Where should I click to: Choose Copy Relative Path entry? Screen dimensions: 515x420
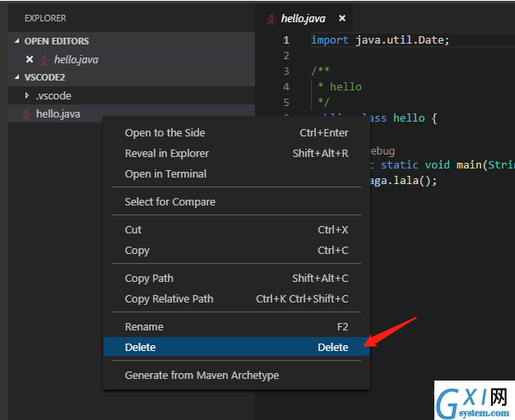coord(236,298)
